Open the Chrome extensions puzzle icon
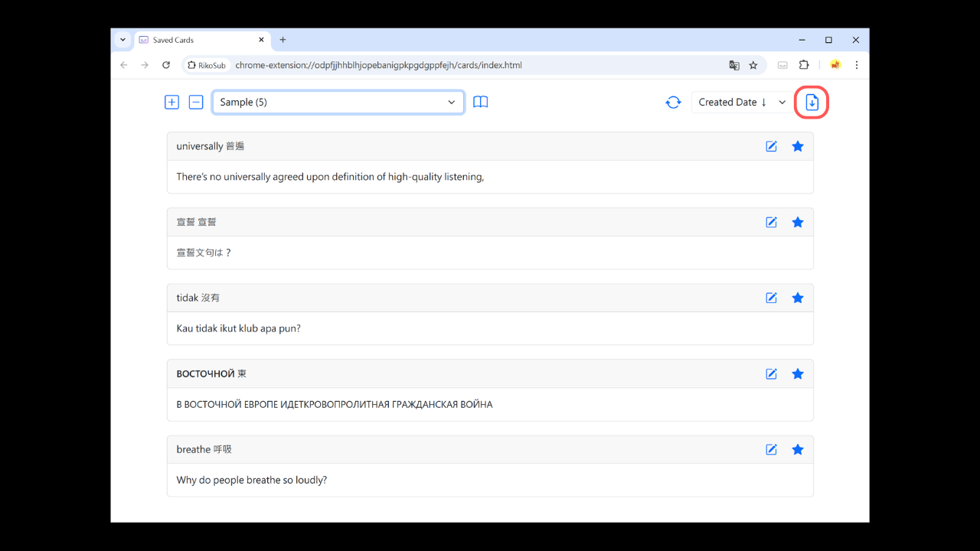 (804, 65)
